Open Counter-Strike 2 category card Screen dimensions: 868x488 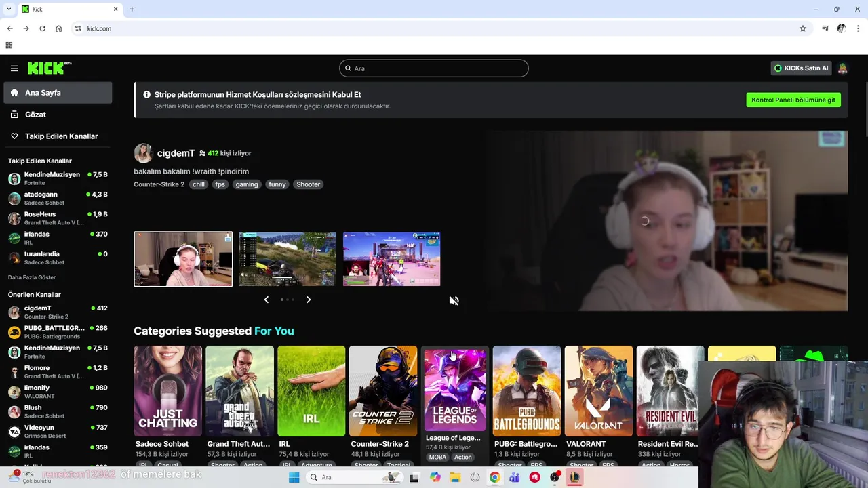pos(383,391)
